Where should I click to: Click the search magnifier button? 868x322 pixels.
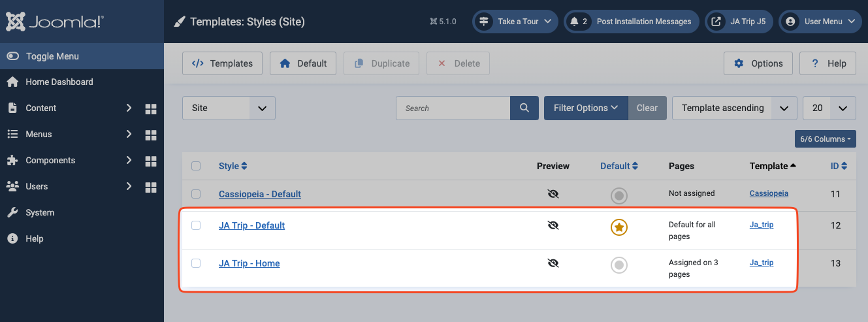pos(524,108)
